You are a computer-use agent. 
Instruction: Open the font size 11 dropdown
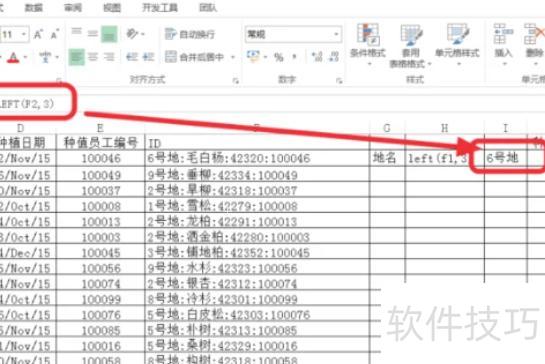(24, 34)
